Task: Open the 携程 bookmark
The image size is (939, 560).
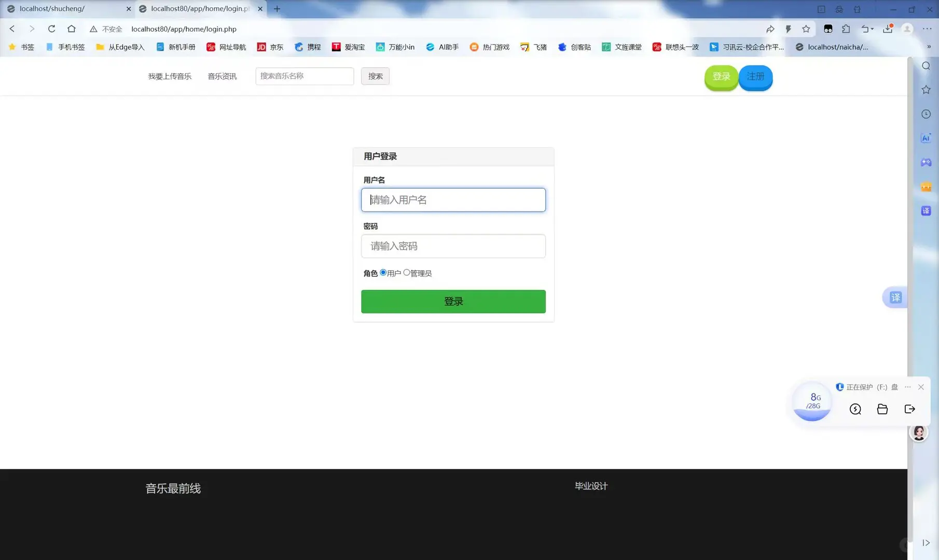Action: 308,47
